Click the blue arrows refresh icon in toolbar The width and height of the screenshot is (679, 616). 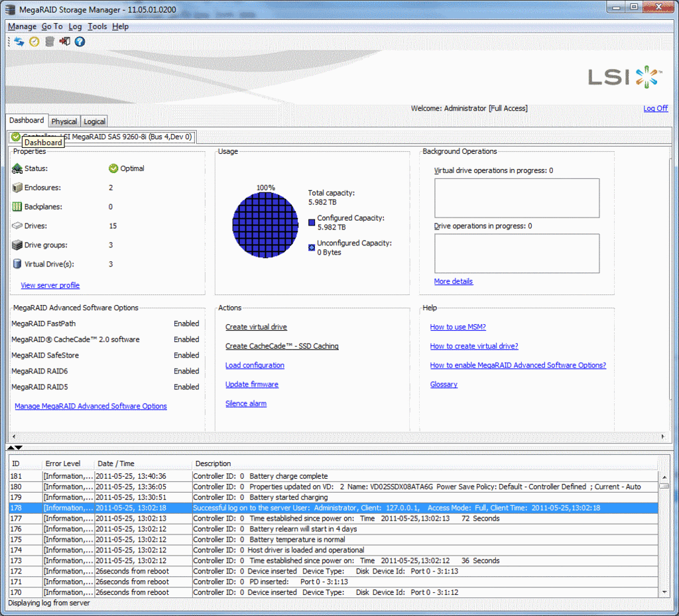(19, 42)
